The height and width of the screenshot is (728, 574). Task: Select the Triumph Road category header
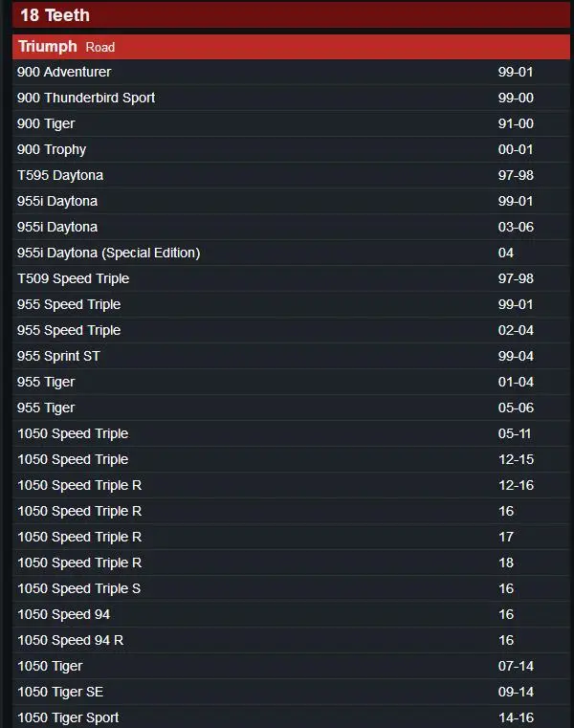point(66,47)
